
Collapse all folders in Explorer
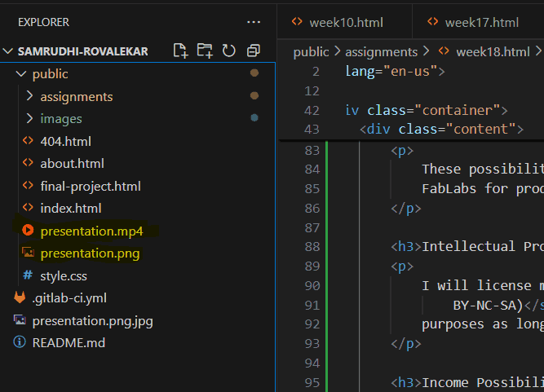tap(254, 51)
